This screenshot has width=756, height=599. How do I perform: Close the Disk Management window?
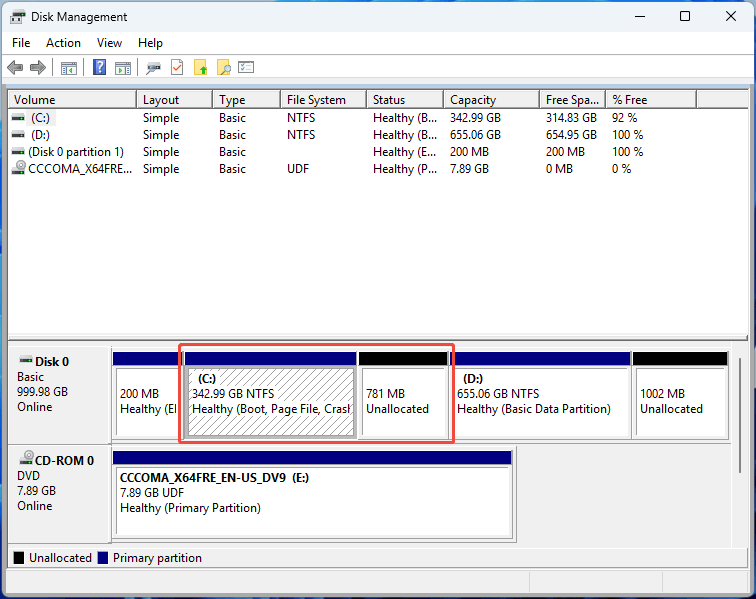pyautogui.click(x=730, y=16)
